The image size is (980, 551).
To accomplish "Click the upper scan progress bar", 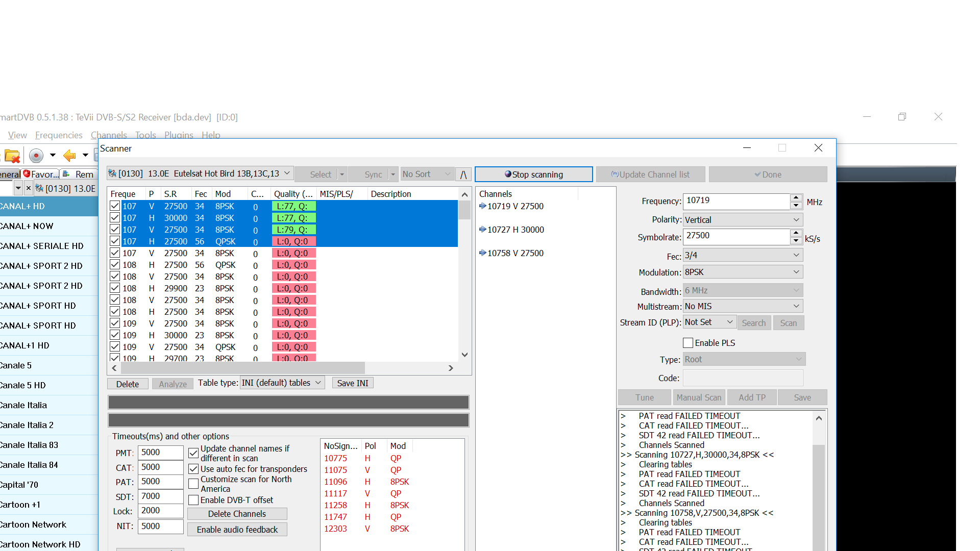I will click(x=288, y=402).
